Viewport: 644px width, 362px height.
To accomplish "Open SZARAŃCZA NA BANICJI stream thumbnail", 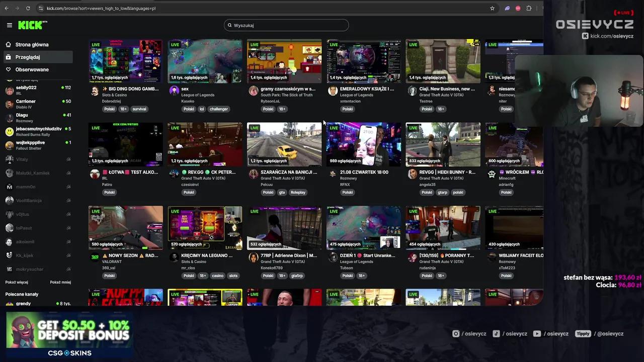I will click(x=284, y=144).
